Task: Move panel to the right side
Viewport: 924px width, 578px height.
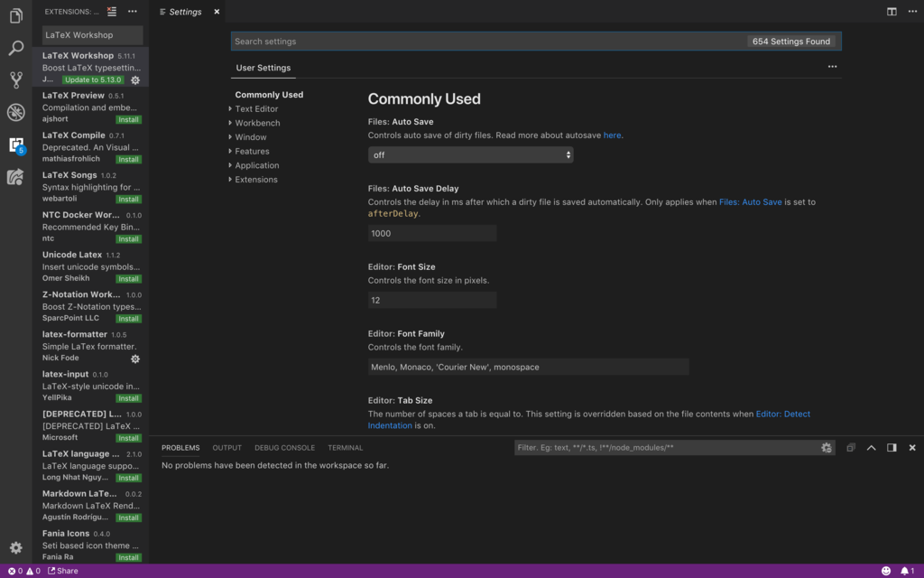Action: tap(892, 448)
